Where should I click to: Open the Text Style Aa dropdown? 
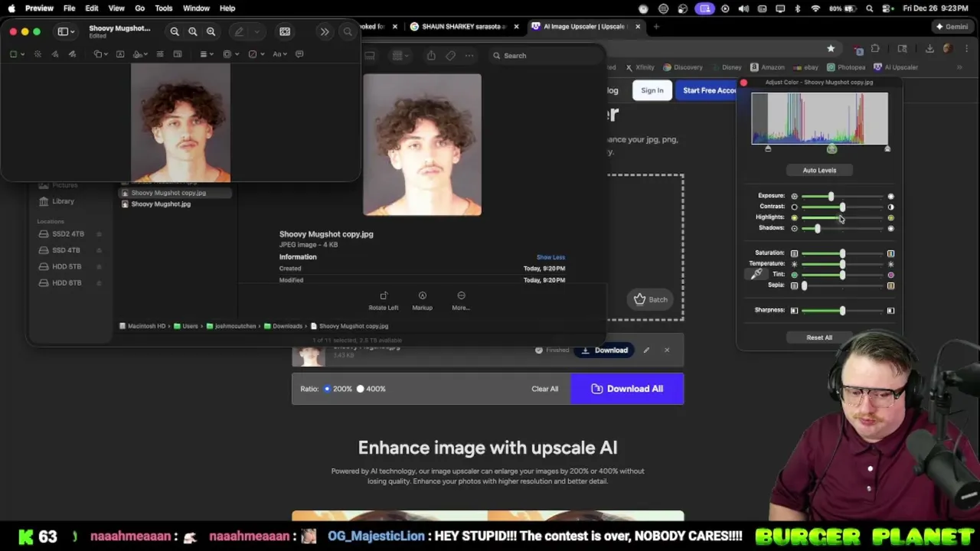(x=279, y=54)
